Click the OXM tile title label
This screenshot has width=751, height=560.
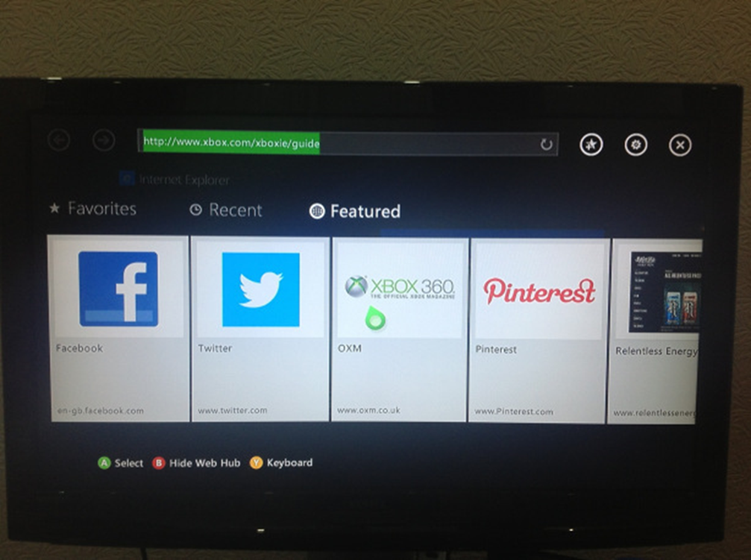coord(350,348)
